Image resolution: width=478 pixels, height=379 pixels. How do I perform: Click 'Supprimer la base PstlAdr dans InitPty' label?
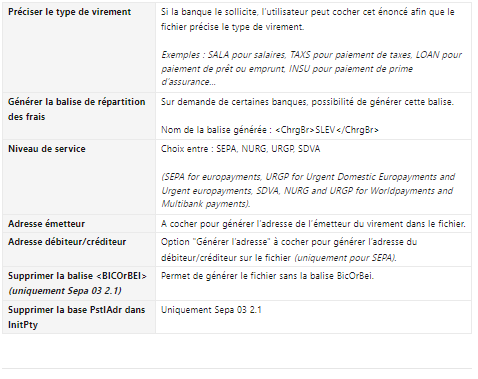click(x=77, y=317)
